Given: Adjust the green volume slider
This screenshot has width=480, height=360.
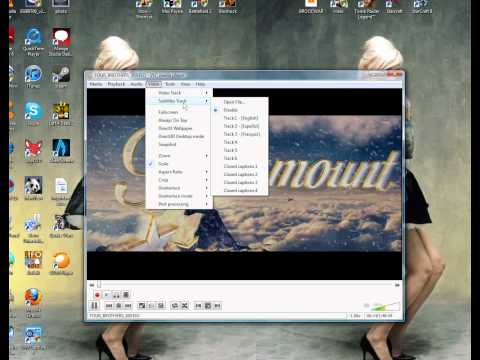Looking at the screenshot, I should click(x=386, y=306).
